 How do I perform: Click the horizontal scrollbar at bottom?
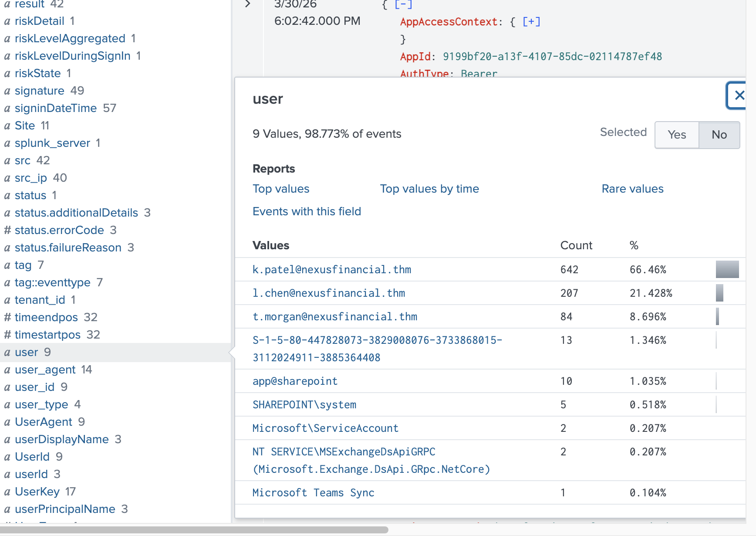pyautogui.click(x=194, y=530)
